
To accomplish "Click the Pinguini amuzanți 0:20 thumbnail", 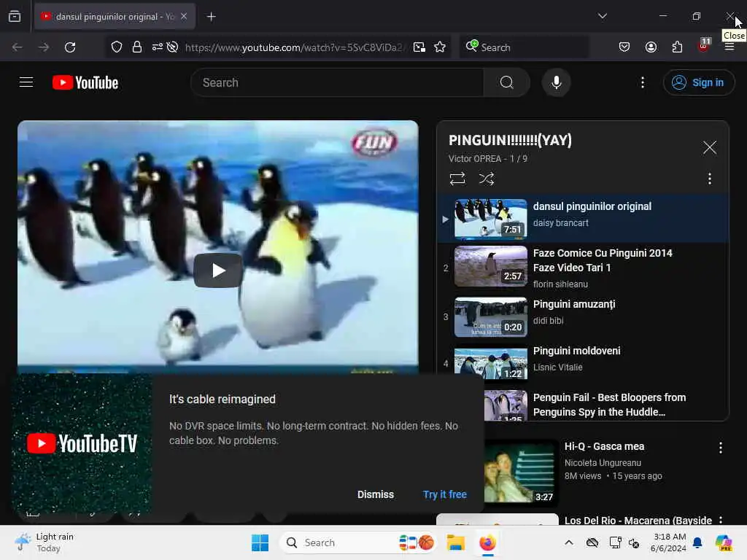I will pos(491,316).
